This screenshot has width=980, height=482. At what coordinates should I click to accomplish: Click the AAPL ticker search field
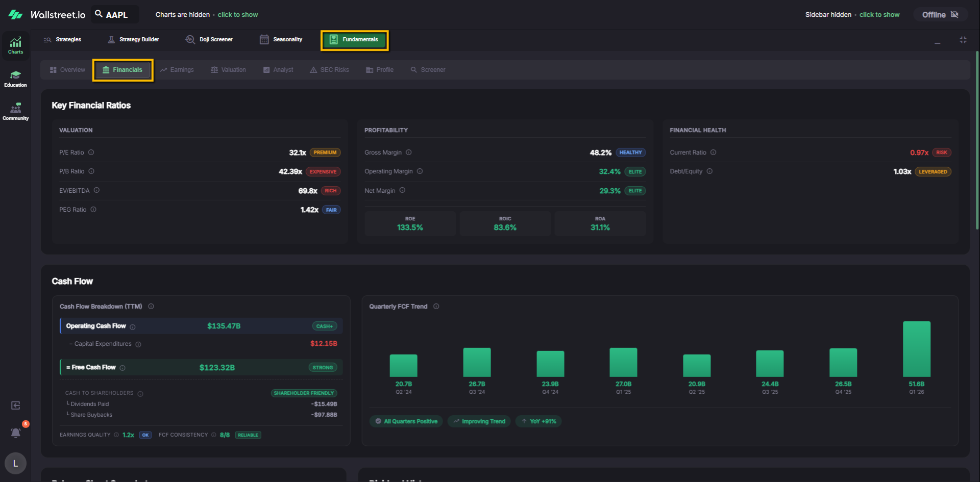(x=115, y=15)
